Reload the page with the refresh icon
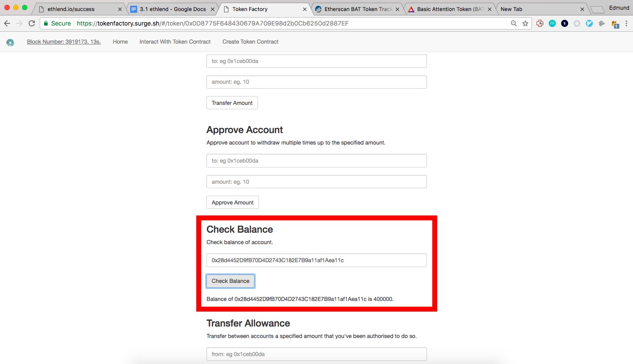633x364 pixels. [32, 23]
